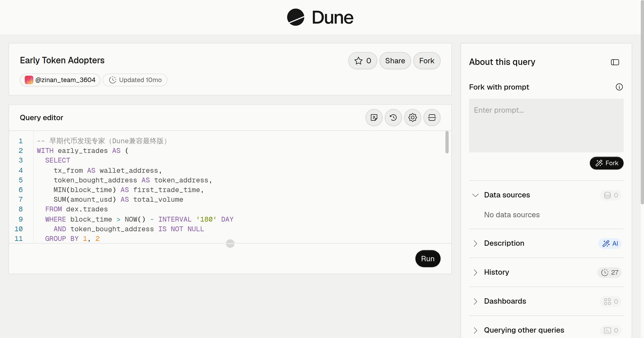Click the Querying other queries count badge

[611, 330]
